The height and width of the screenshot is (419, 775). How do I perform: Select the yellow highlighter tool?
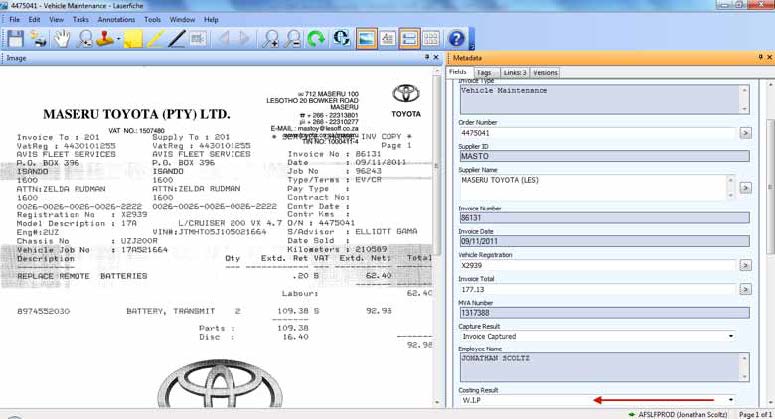(x=155, y=39)
